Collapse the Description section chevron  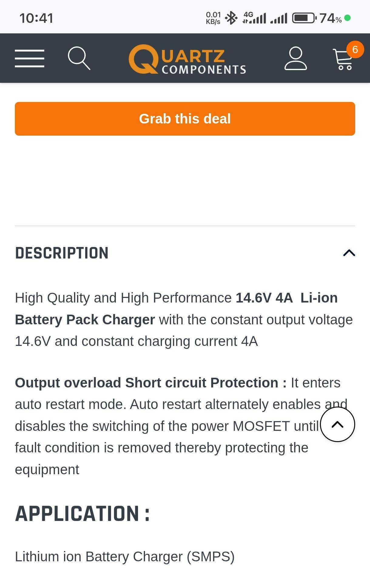349,253
